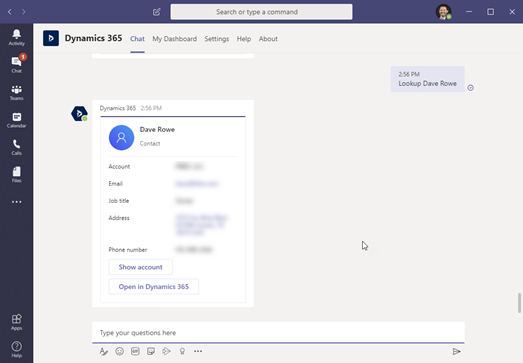
Task: Click the blurred job title value
Action: tap(184, 201)
